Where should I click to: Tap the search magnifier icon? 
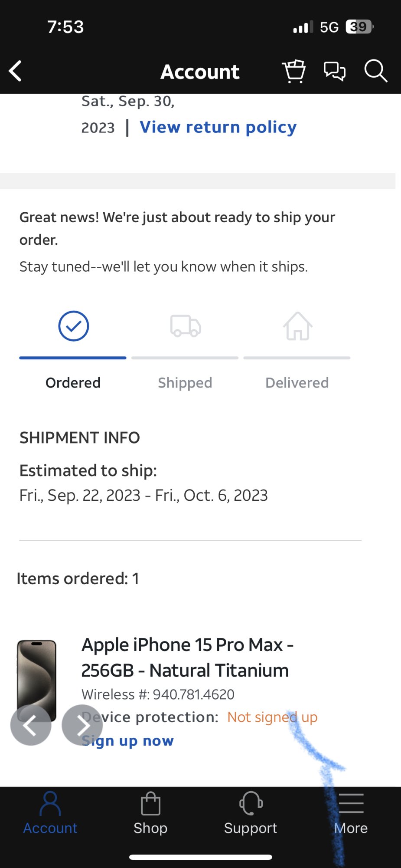[x=375, y=71]
